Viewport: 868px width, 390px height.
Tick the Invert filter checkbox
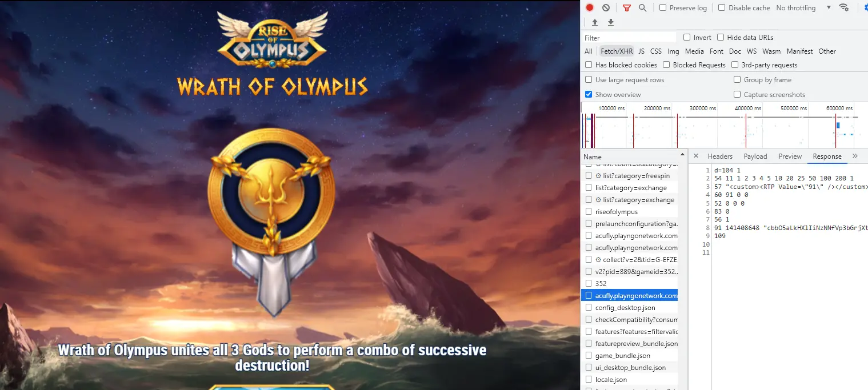tap(687, 38)
